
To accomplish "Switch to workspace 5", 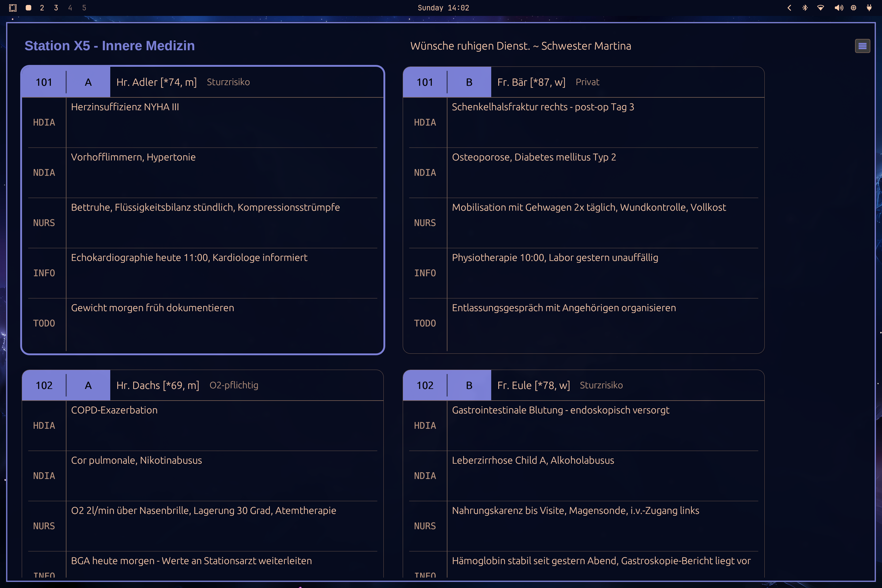I will [x=84, y=7].
